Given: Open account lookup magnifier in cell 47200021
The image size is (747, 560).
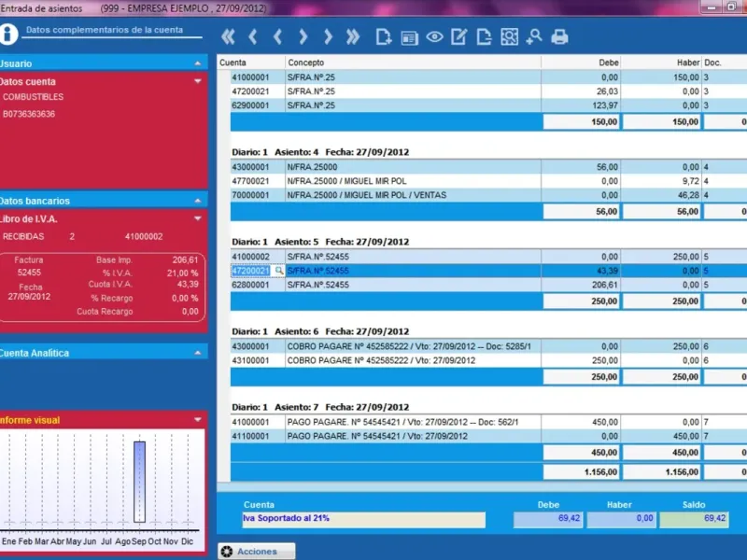Looking at the screenshot, I should tap(278, 271).
